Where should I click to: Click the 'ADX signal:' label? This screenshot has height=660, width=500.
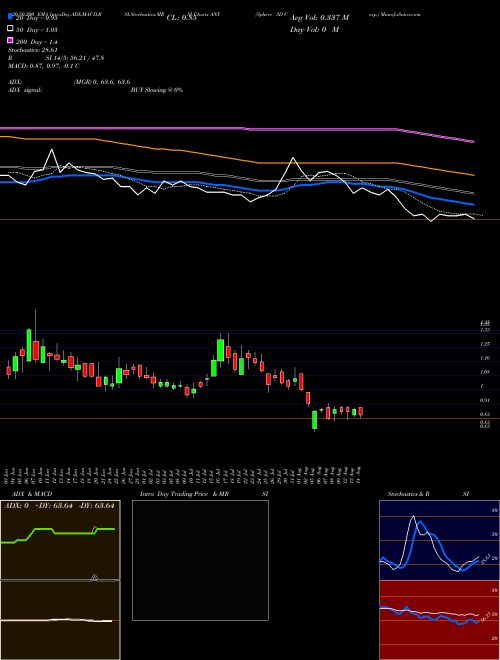[25, 90]
